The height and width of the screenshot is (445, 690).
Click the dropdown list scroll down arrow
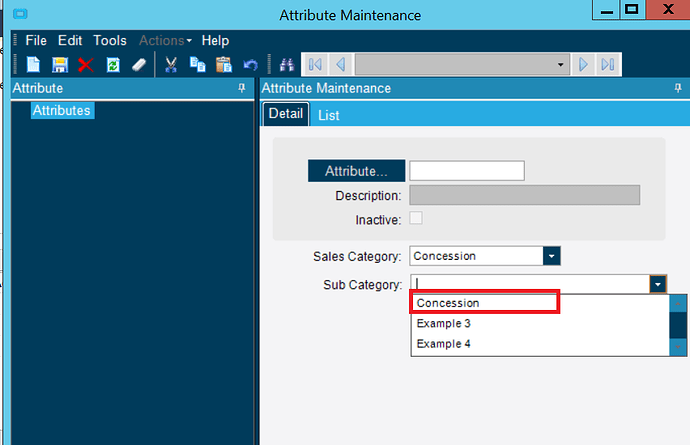(678, 347)
